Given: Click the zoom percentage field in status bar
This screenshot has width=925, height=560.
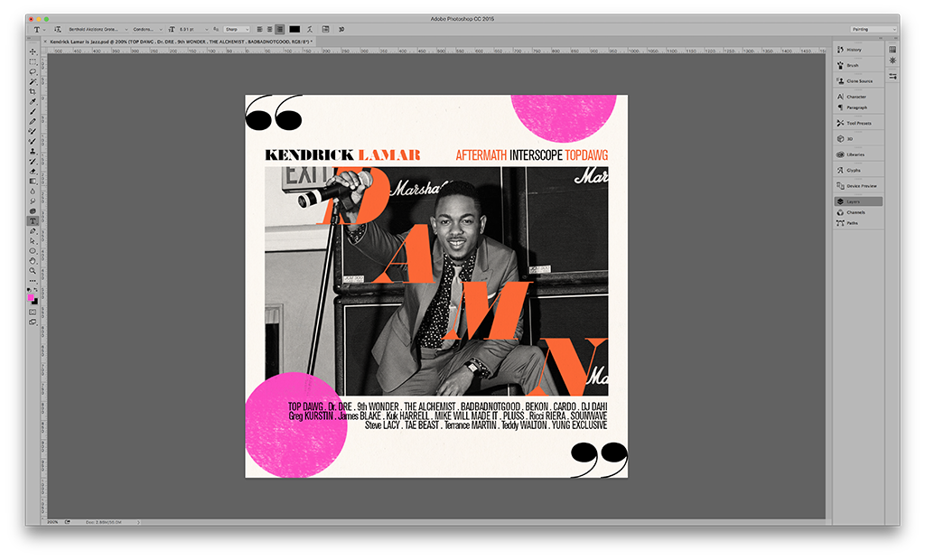Looking at the screenshot, I should [x=53, y=522].
